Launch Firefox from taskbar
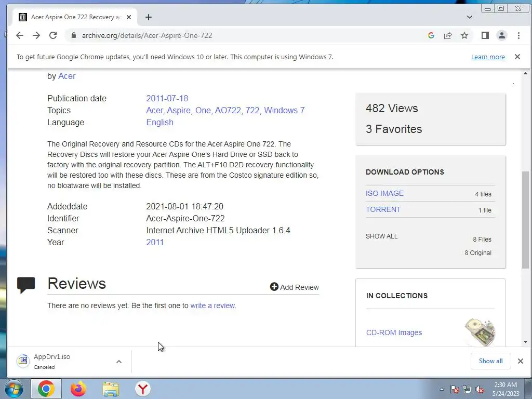 (x=78, y=389)
